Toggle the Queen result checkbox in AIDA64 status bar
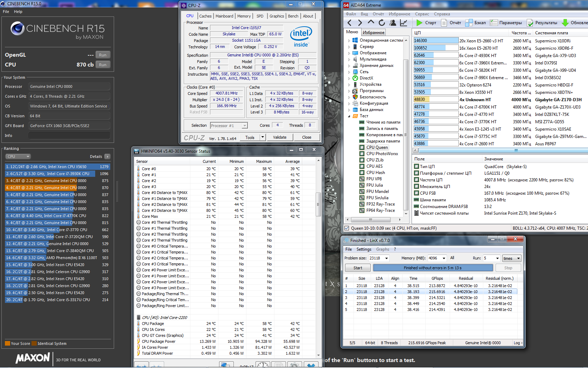Screen dimensions: 588x368 pyautogui.click(x=347, y=228)
